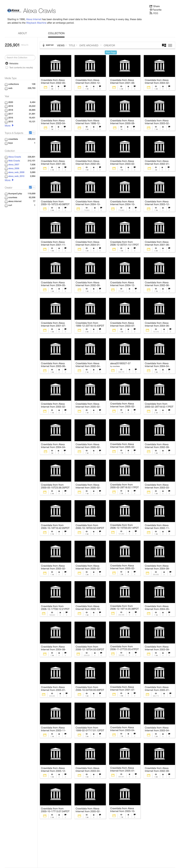
Task: Click the Share icon
Action: click(151, 6)
